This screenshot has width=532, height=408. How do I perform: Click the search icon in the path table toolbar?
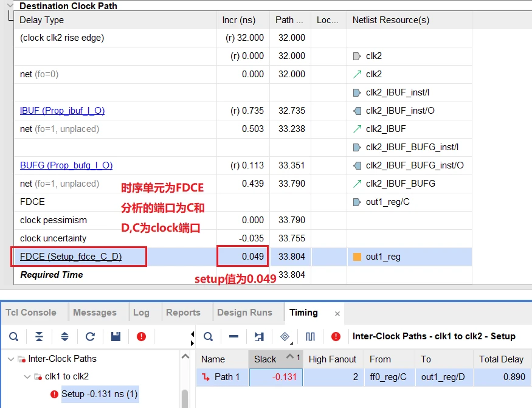click(x=208, y=337)
